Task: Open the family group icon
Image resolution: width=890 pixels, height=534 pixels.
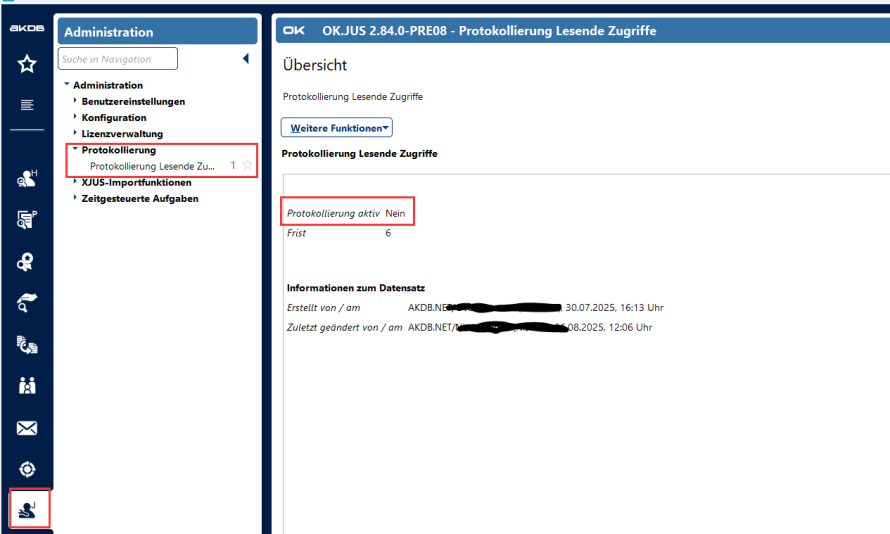Action: point(27,386)
